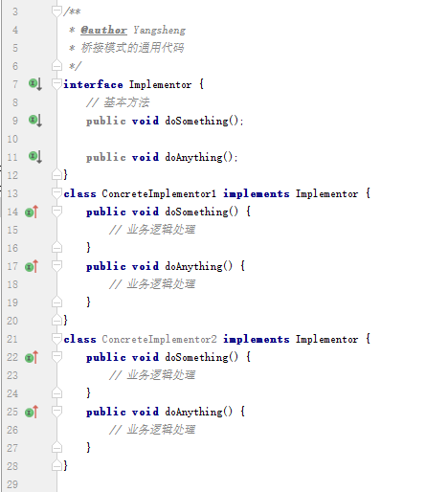Click implements-method gutter icon on line 22
The height and width of the screenshot is (492, 448).
click(32, 357)
